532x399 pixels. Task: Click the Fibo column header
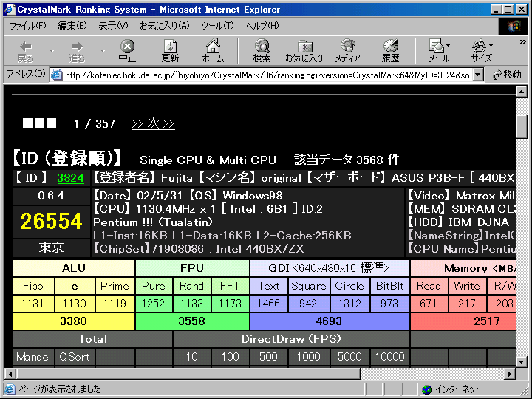point(33,286)
